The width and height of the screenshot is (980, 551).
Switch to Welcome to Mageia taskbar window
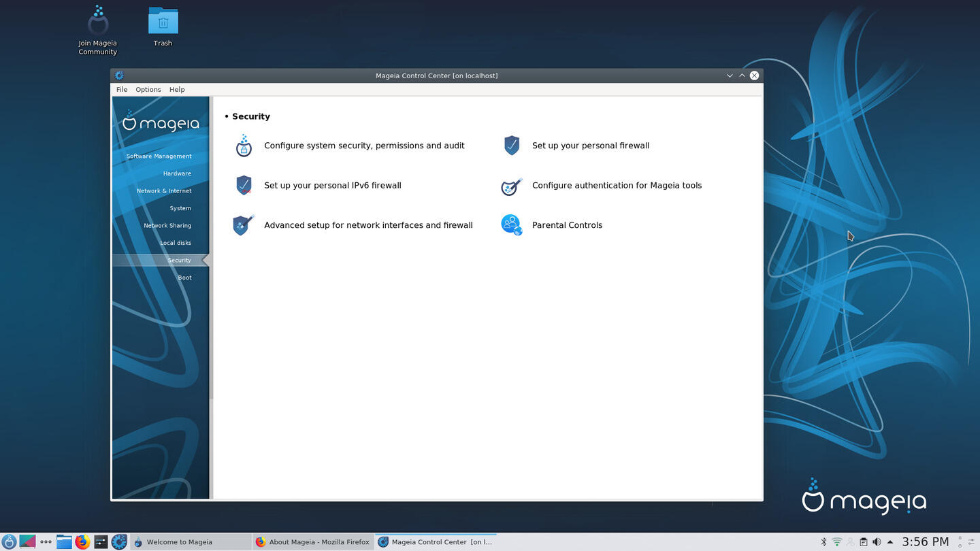191,542
